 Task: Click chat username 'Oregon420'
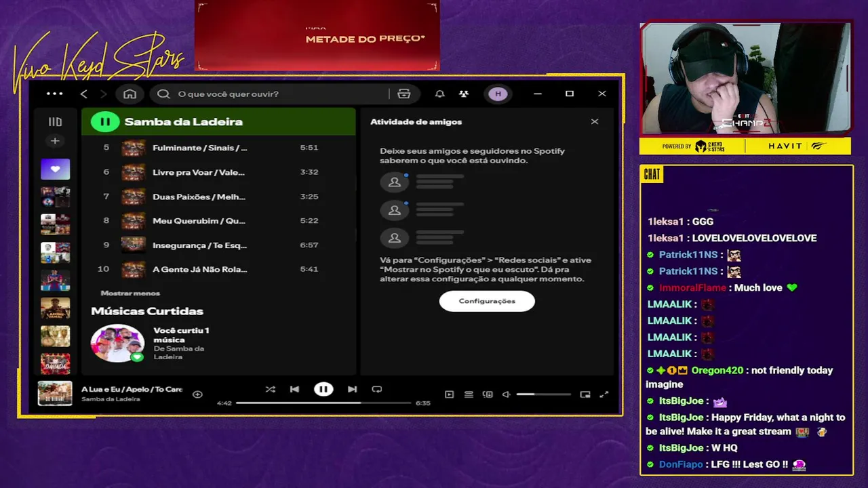pos(717,370)
